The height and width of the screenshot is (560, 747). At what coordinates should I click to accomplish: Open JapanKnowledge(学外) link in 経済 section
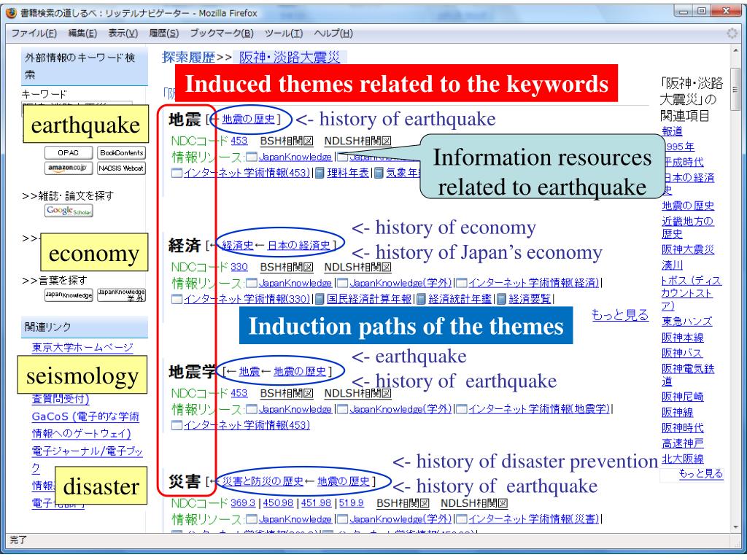(x=400, y=283)
